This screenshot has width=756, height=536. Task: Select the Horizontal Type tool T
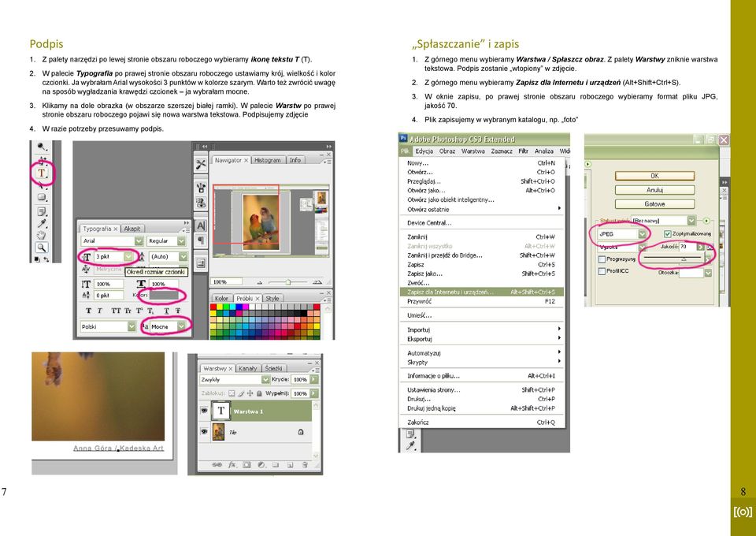pyautogui.click(x=42, y=173)
